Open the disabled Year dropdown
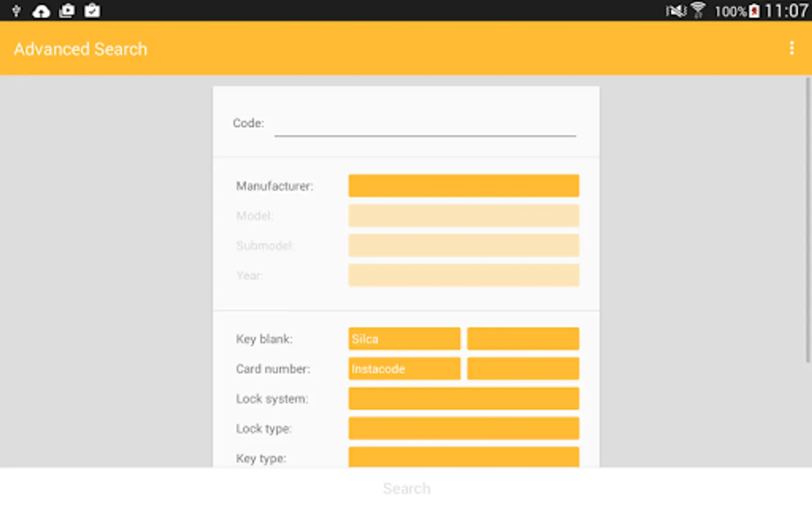 pos(464,275)
